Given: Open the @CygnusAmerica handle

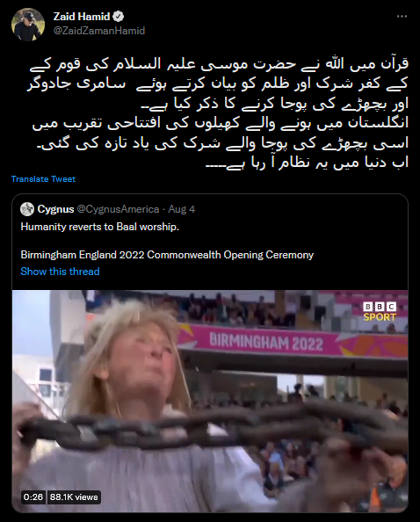Looking at the screenshot, I should (x=118, y=209).
